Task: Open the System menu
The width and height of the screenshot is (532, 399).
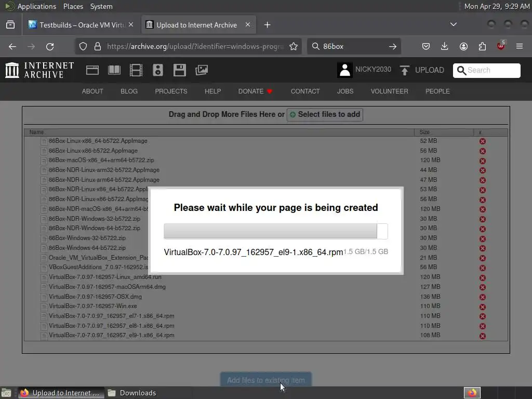Action: point(101,6)
